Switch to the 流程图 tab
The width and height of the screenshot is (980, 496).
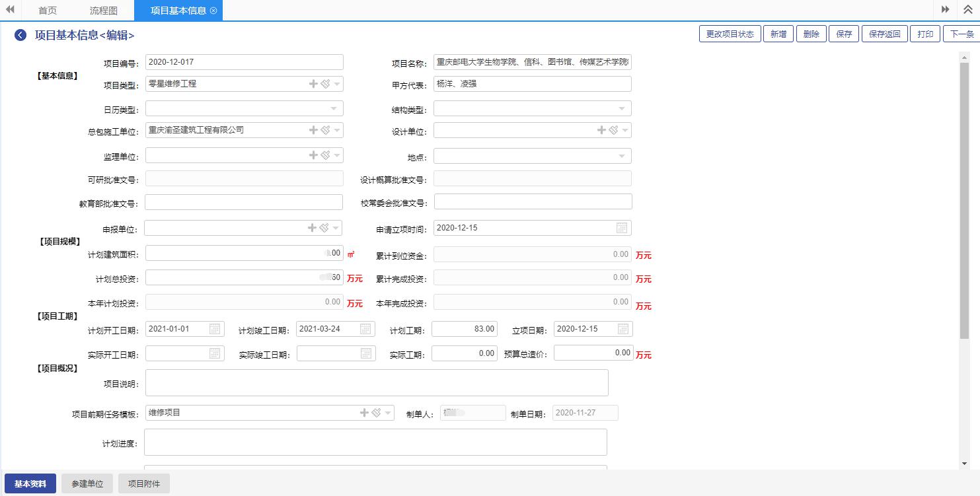pyautogui.click(x=103, y=11)
